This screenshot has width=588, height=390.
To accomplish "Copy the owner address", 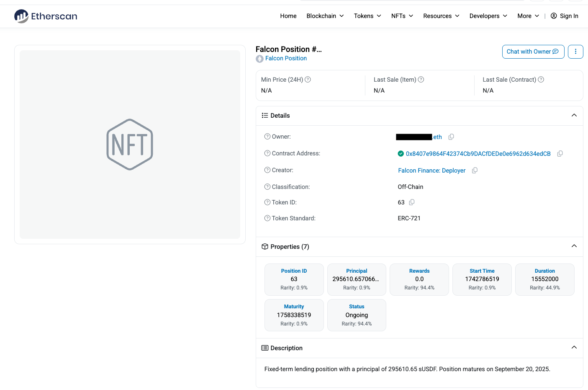I will pyautogui.click(x=451, y=137).
